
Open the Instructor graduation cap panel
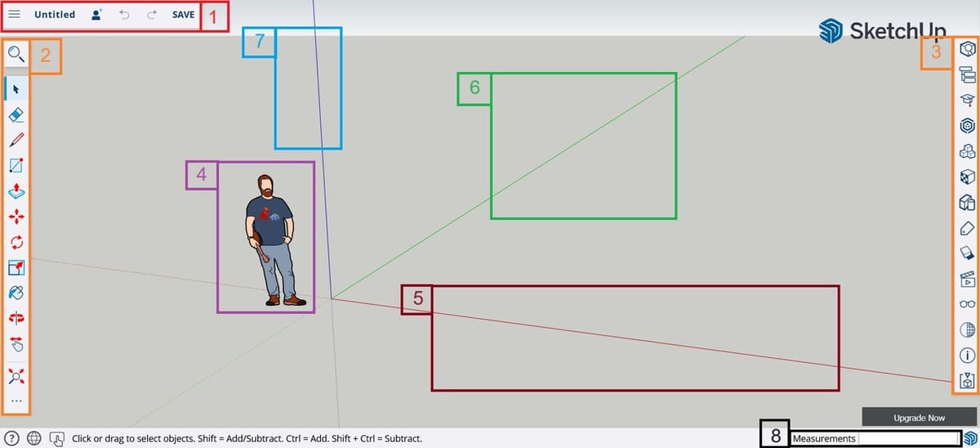(x=968, y=100)
